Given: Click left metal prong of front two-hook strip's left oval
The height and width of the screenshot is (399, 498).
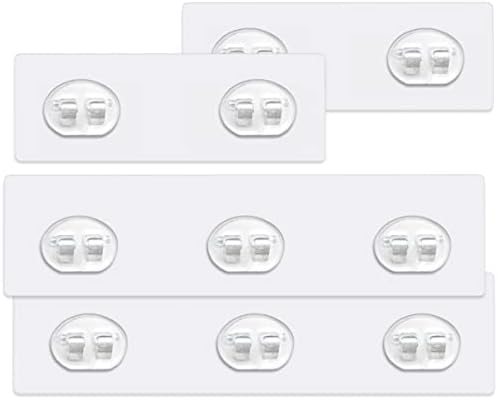Looking at the screenshot, I should pyautogui.click(x=68, y=113).
